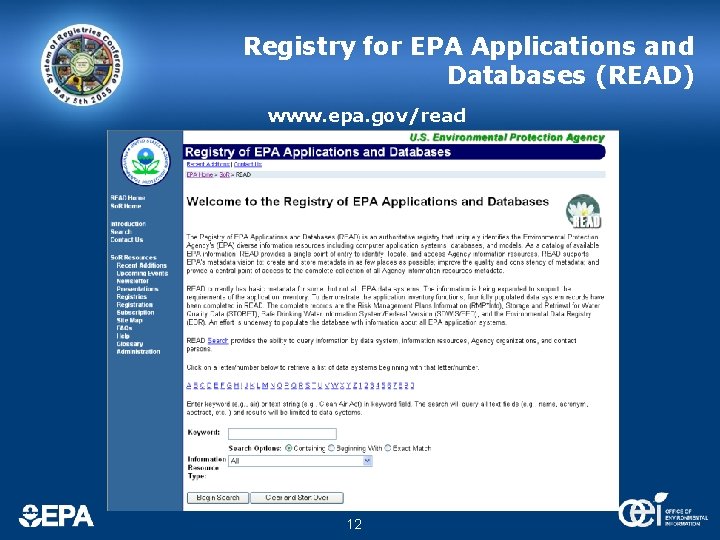Select letter W in alphabet index
The width and height of the screenshot is (720, 540).
pos(334,386)
